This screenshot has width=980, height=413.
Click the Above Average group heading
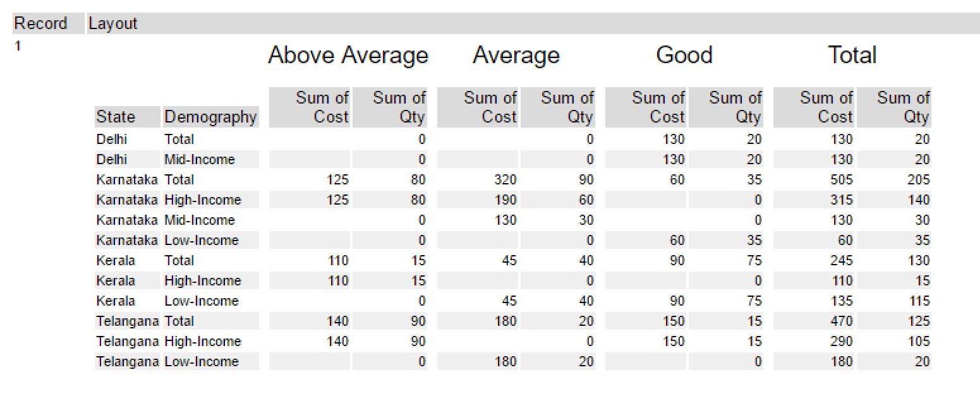click(348, 56)
